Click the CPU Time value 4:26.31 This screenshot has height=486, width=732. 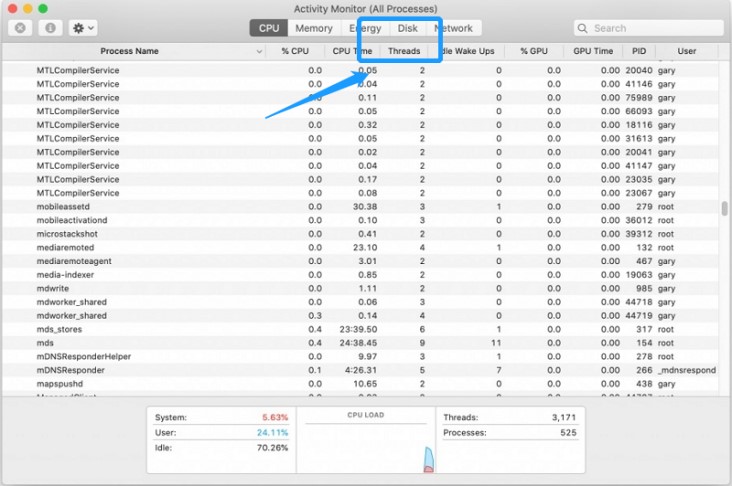pos(361,370)
